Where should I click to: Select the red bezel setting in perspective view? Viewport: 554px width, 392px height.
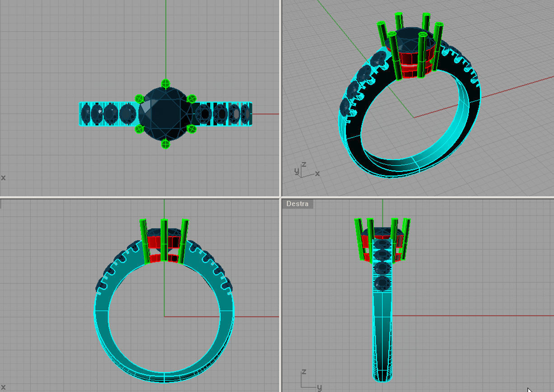click(x=410, y=60)
